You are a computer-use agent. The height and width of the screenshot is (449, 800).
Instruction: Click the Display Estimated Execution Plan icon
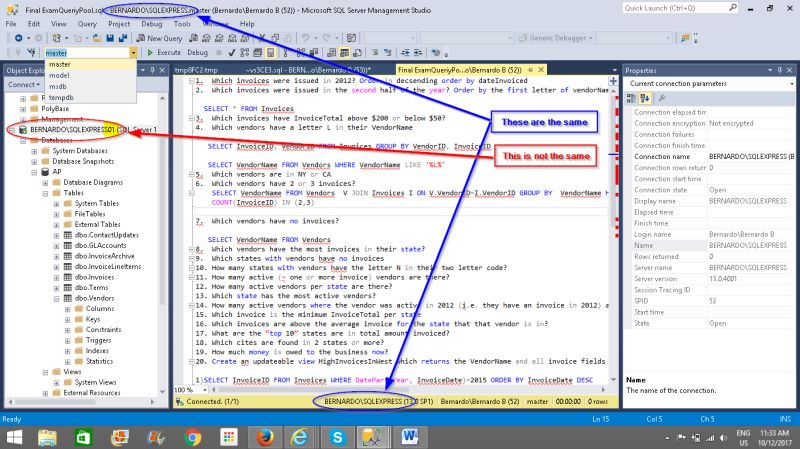(244, 53)
